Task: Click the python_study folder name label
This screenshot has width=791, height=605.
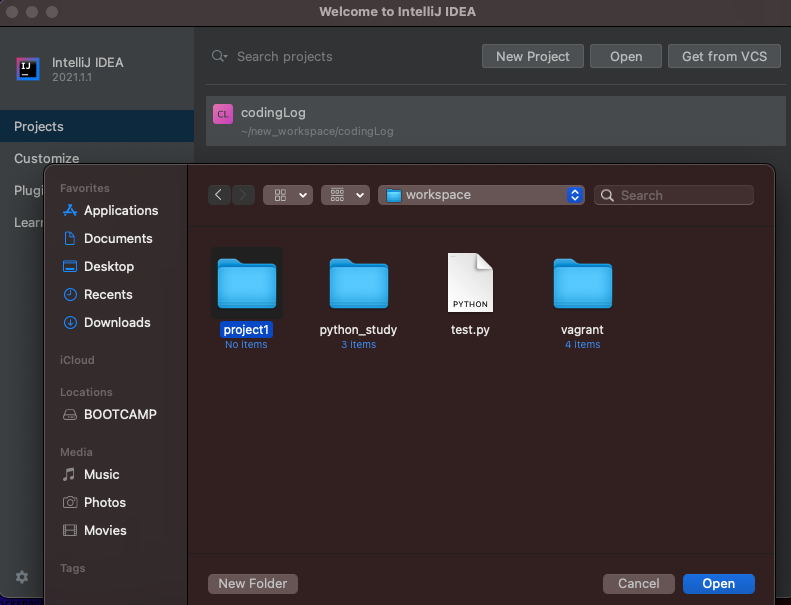Action: 358,329
